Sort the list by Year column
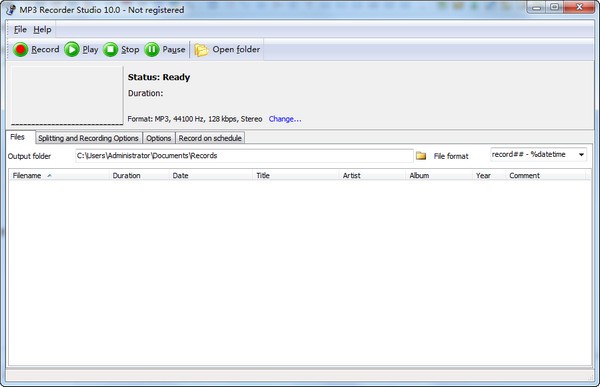The height and width of the screenshot is (387, 600). click(x=489, y=175)
